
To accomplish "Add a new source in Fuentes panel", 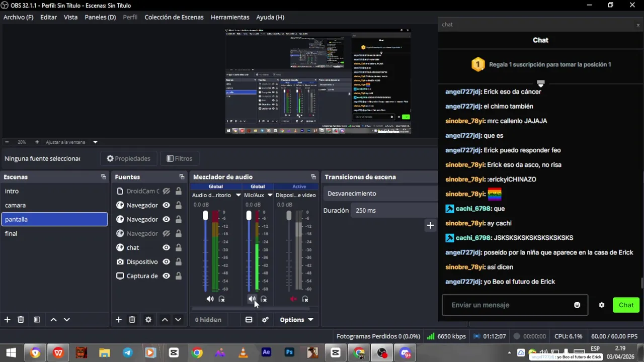I will pyautogui.click(x=118, y=320).
